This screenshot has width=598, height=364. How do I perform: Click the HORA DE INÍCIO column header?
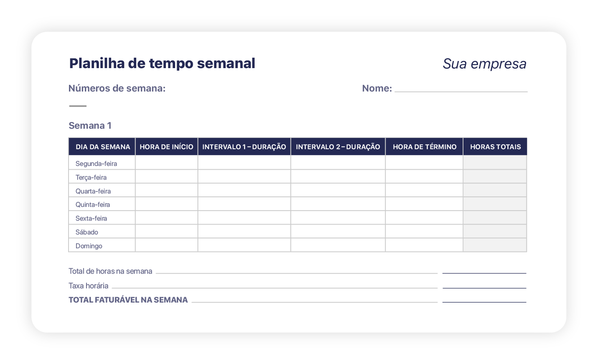coord(166,147)
